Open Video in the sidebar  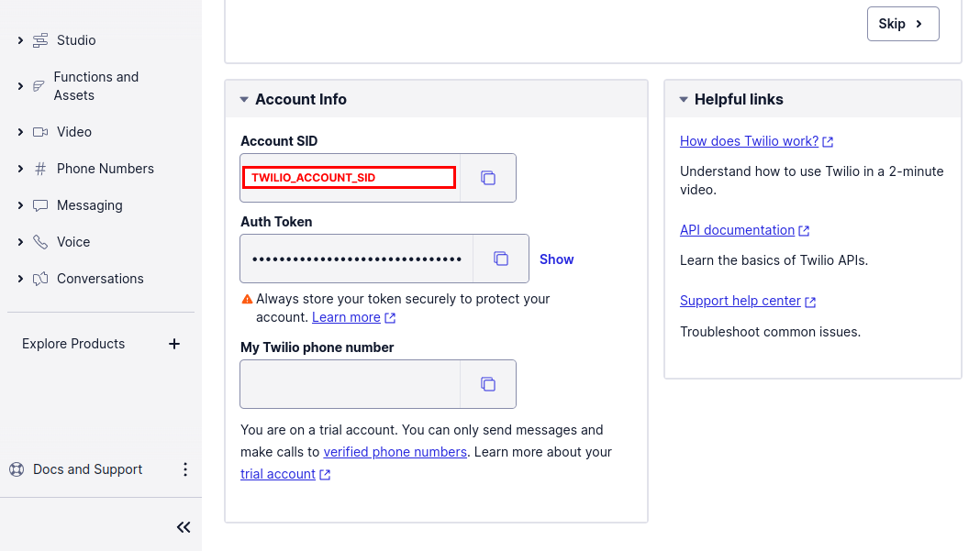73,132
